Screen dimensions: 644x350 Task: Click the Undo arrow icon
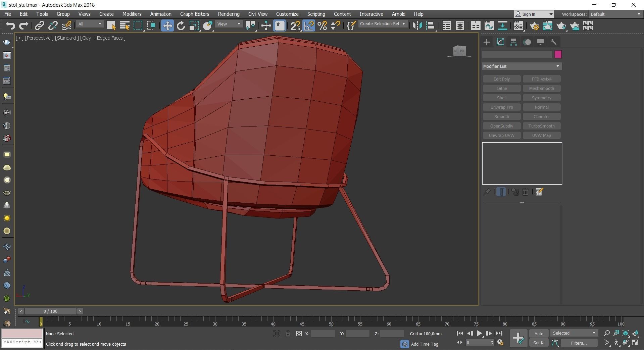point(10,26)
